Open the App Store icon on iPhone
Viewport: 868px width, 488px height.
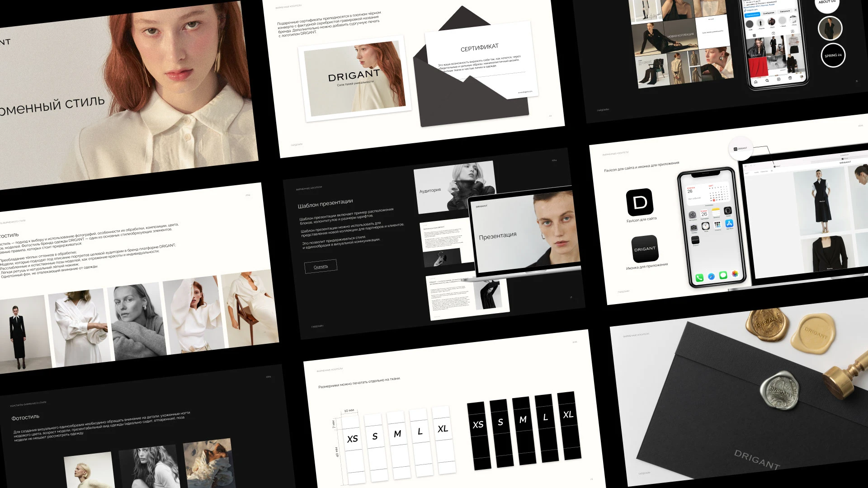(x=729, y=223)
